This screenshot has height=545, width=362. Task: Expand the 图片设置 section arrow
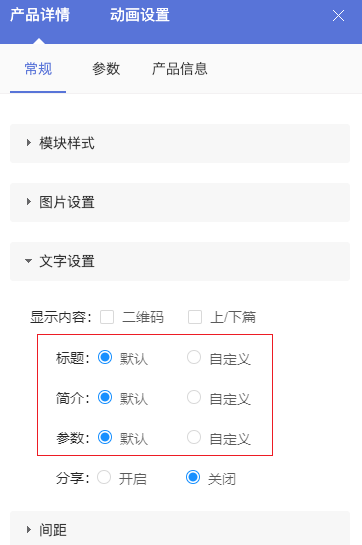pyautogui.click(x=29, y=202)
